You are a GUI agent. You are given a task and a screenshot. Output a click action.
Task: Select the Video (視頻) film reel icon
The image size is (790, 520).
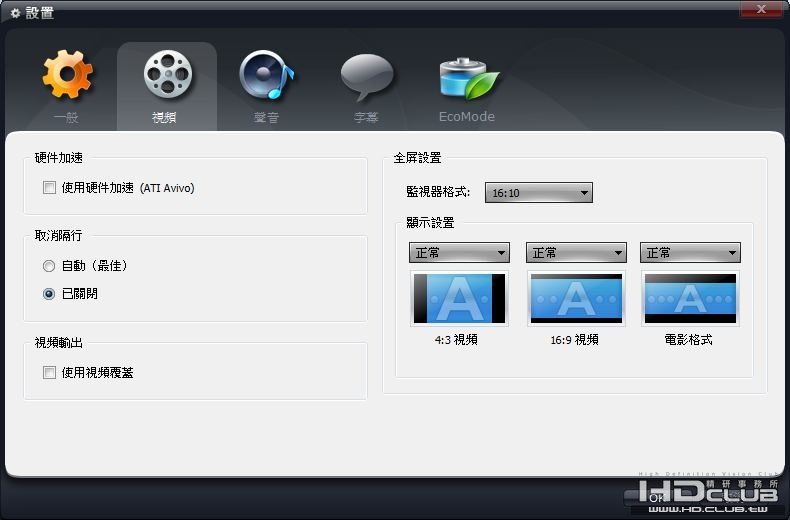pyautogui.click(x=167, y=74)
